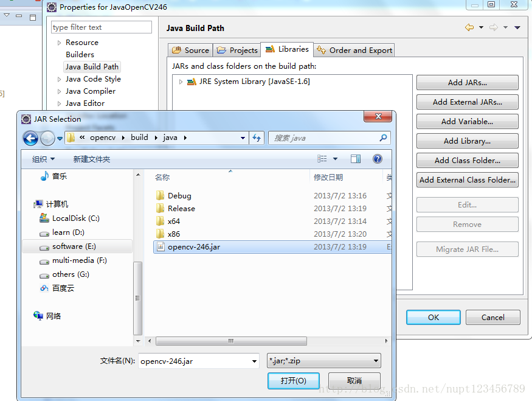
Task: Click the type filter text field
Action: click(x=102, y=27)
